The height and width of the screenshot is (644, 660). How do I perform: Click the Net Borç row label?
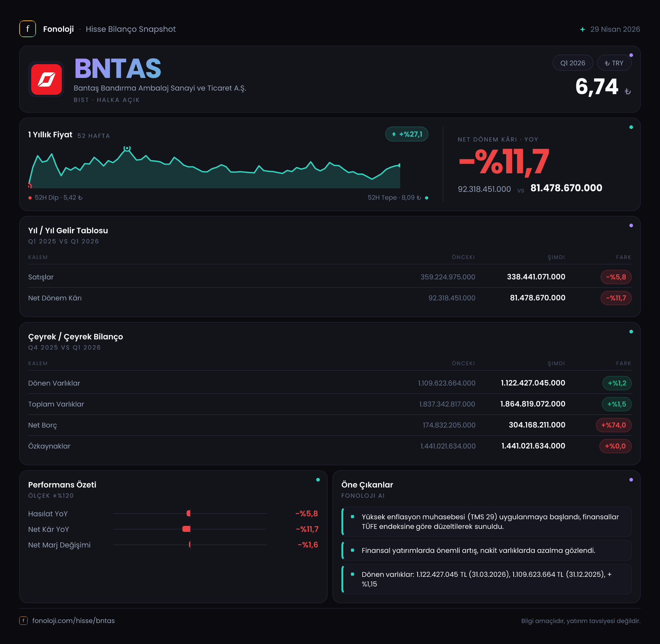tap(43, 425)
